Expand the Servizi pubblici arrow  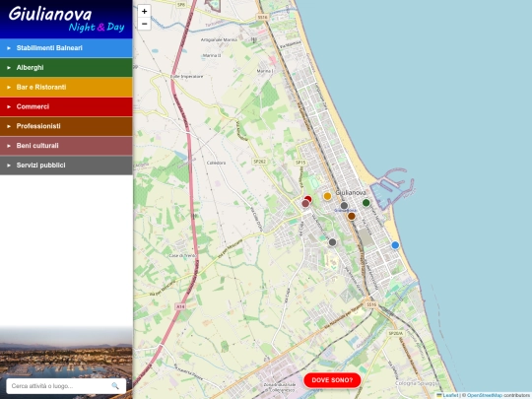[9, 166]
